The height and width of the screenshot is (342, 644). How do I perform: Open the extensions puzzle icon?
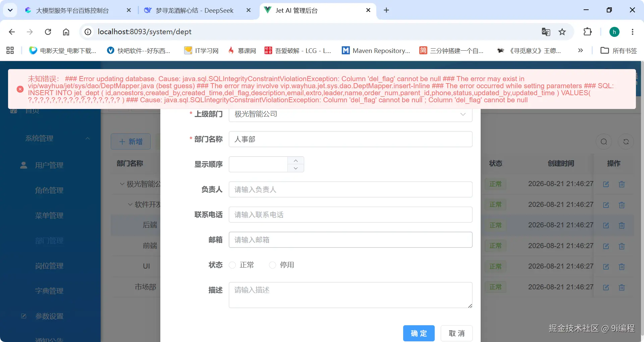coord(588,32)
